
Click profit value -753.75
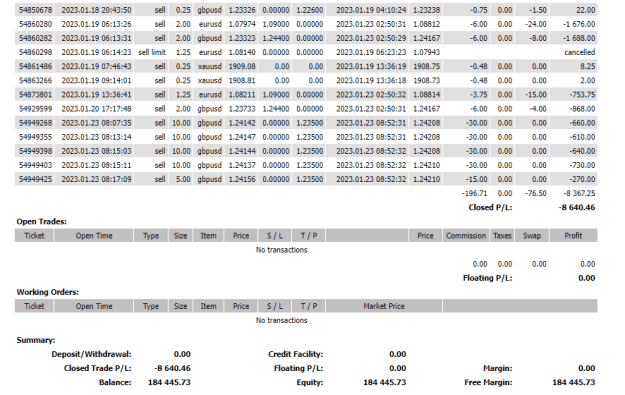point(582,94)
